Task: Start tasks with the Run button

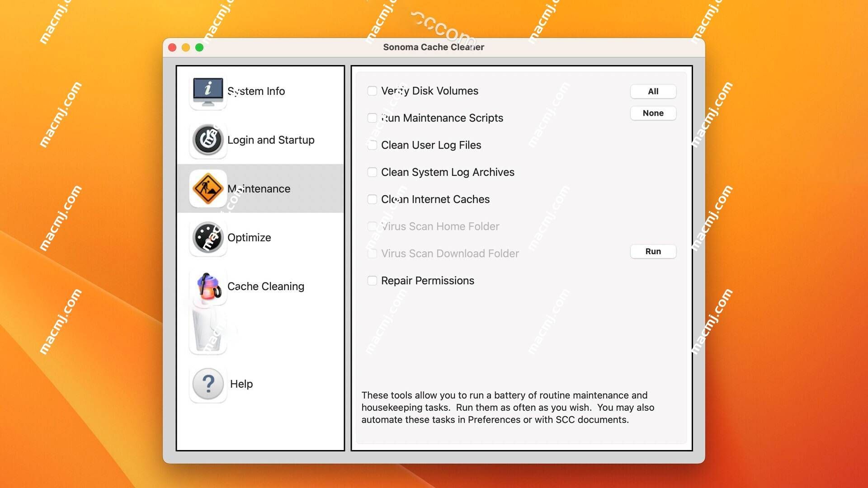Action: coord(653,251)
